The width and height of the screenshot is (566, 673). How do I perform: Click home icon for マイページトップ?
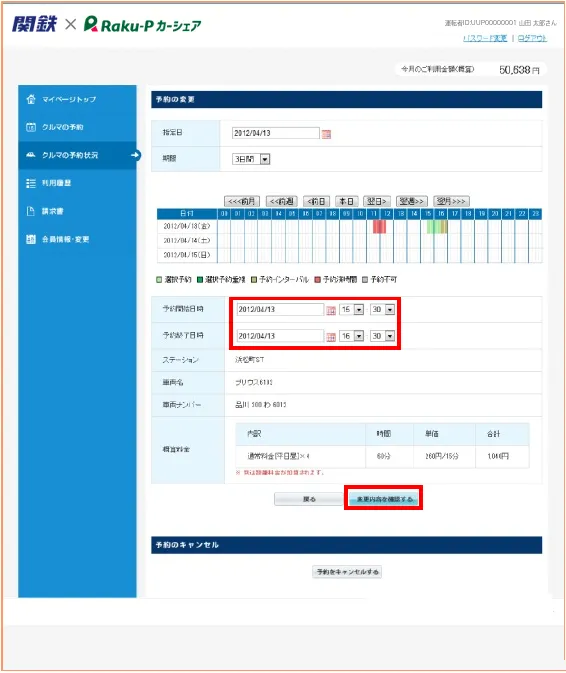[31, 99]
